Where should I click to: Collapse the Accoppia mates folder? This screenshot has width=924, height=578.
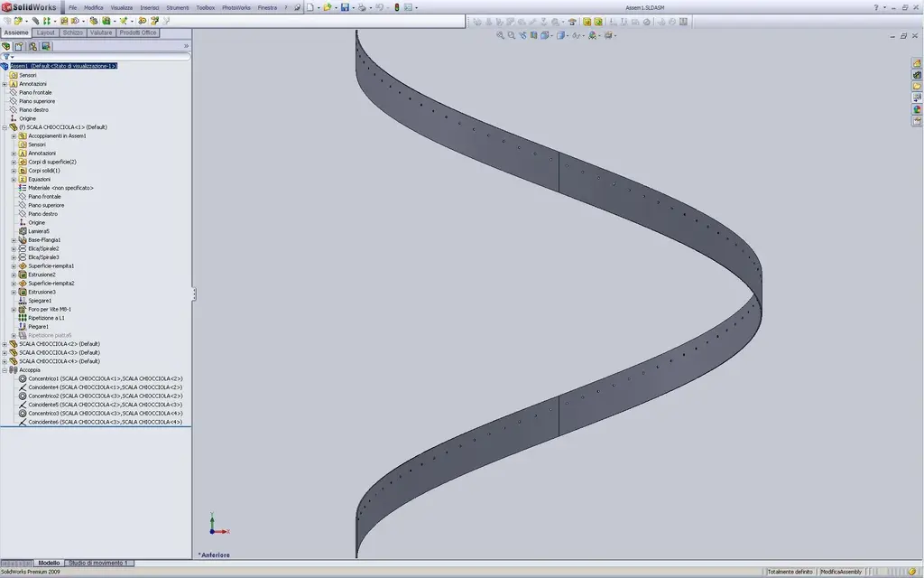pyautogui.click(x=5, y=369)
